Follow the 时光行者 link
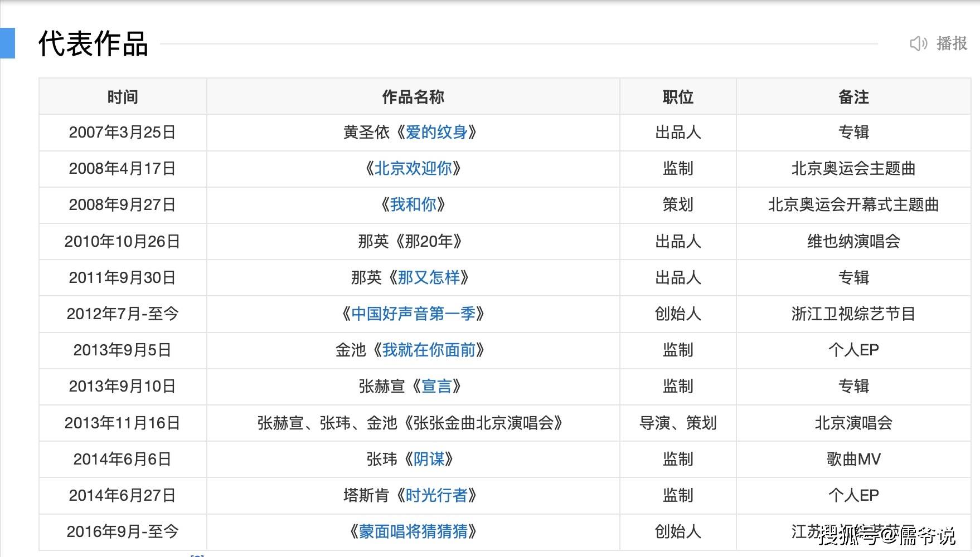 (x=436, y=495)
